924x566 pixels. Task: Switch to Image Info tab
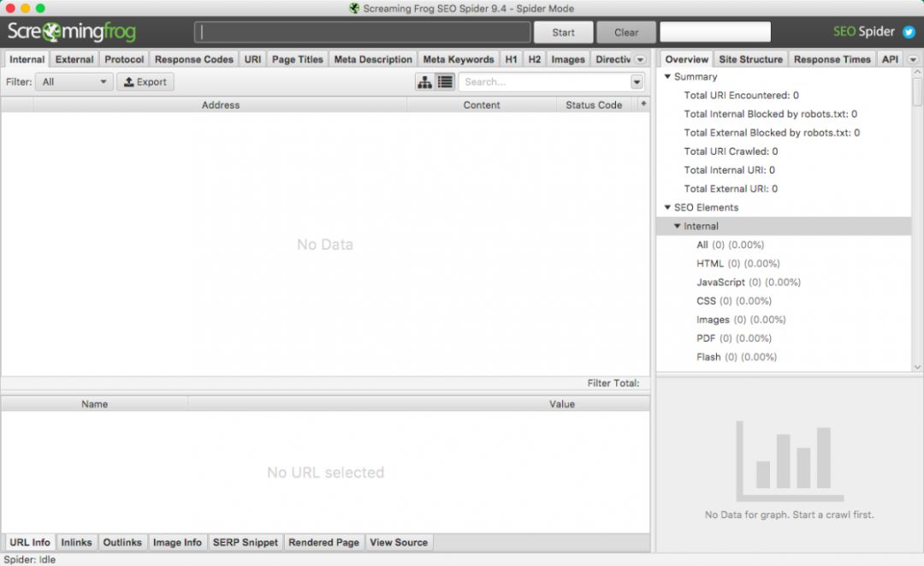click(177, 542)
